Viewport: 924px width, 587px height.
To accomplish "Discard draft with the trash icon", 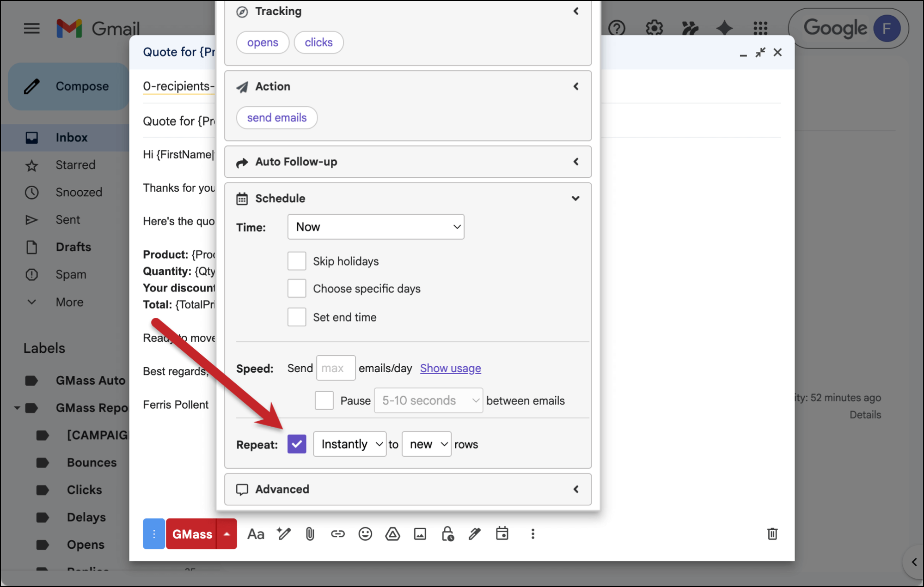I will (x=772, y=534).
